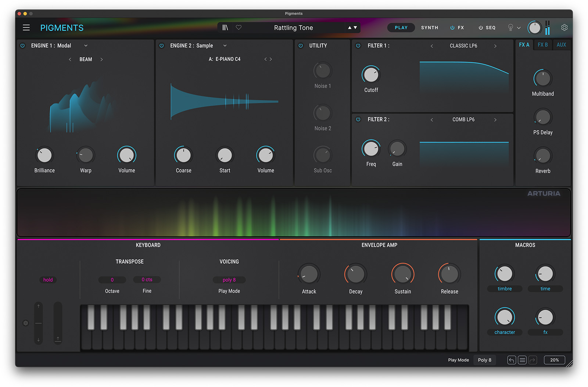588x387 pixels.
Task: Open the preset browser library icon
Action: click(x=225, y=28)
